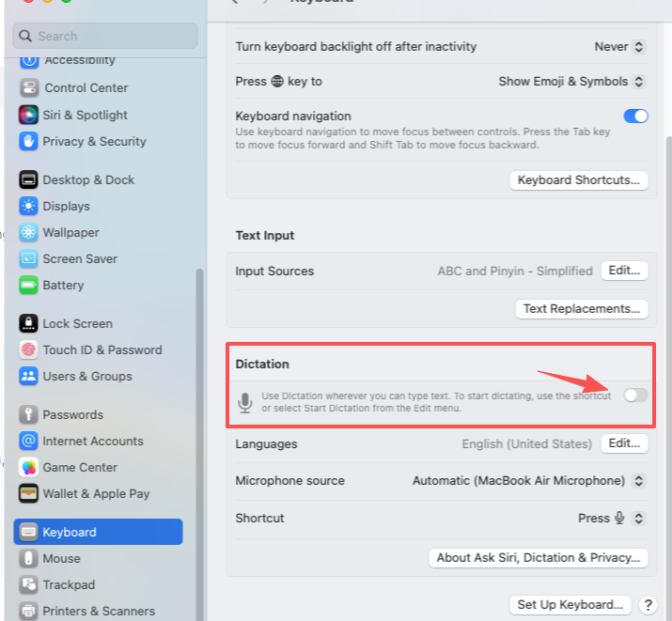The image size is (672, 621).
Task: Click Wallpaper in the sidebar
Action: (x=70, y=233)
